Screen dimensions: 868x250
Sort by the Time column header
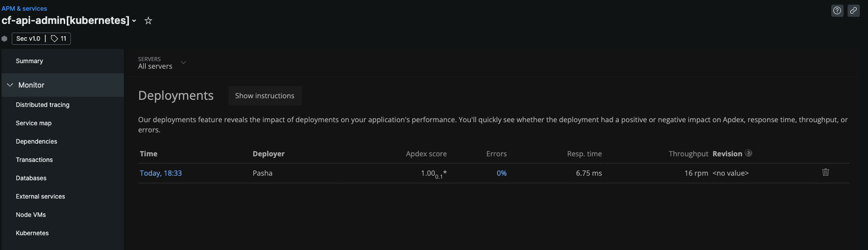pyautogui.click(x=149, y=154)
